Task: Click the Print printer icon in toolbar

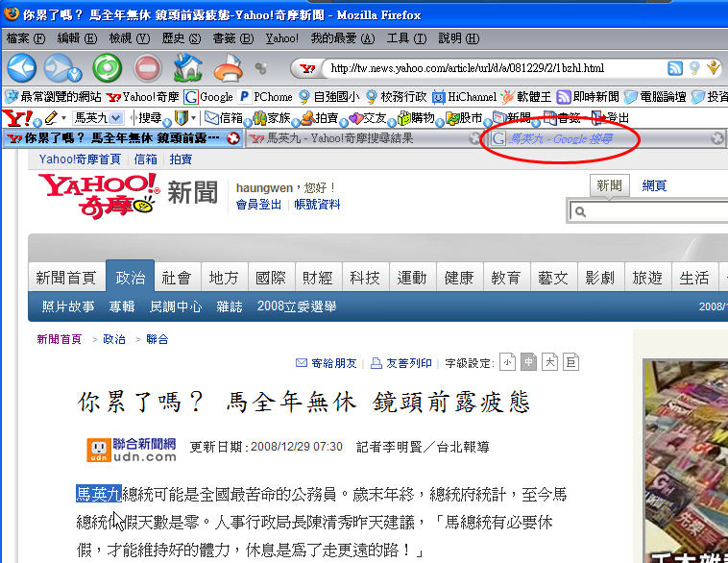Action: (229, 68)
